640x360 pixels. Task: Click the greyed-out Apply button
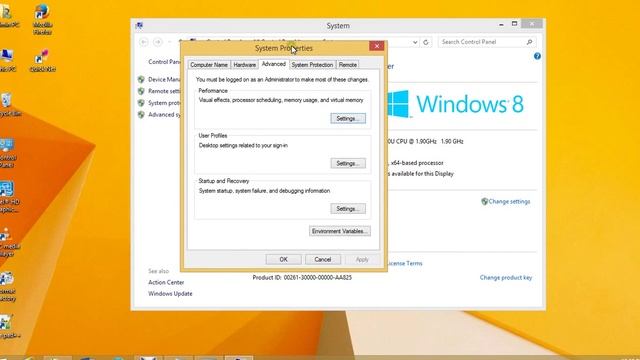click(362, 260)
